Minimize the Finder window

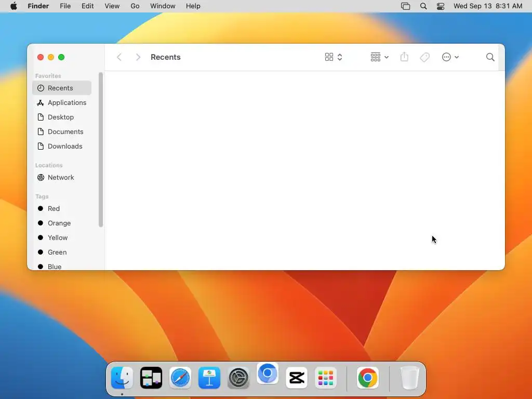(51, 57)
